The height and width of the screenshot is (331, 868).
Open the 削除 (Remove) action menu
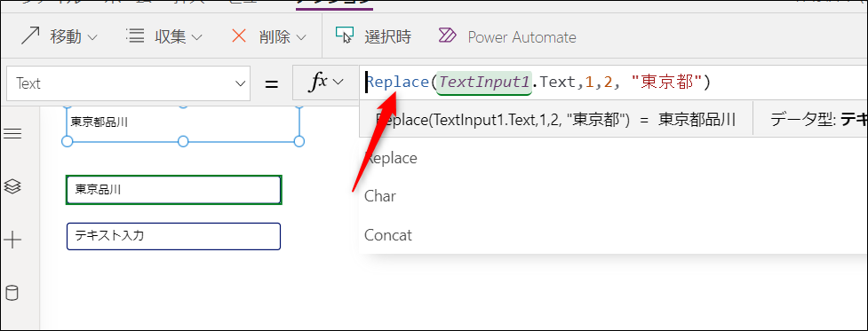tap(268, 37)
